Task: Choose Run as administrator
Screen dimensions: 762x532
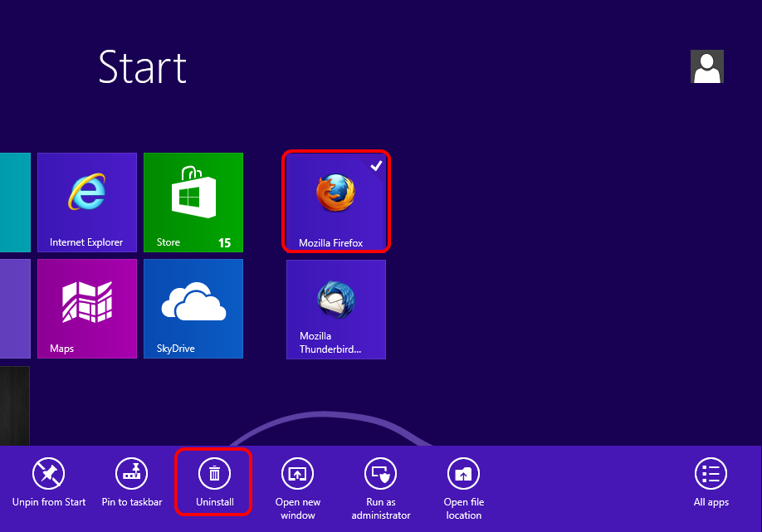Action: pos(381,489)
